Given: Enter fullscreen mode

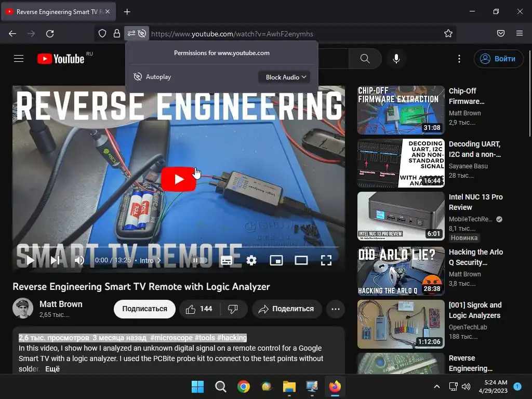Looking at the screenshot, I should 326,260.
